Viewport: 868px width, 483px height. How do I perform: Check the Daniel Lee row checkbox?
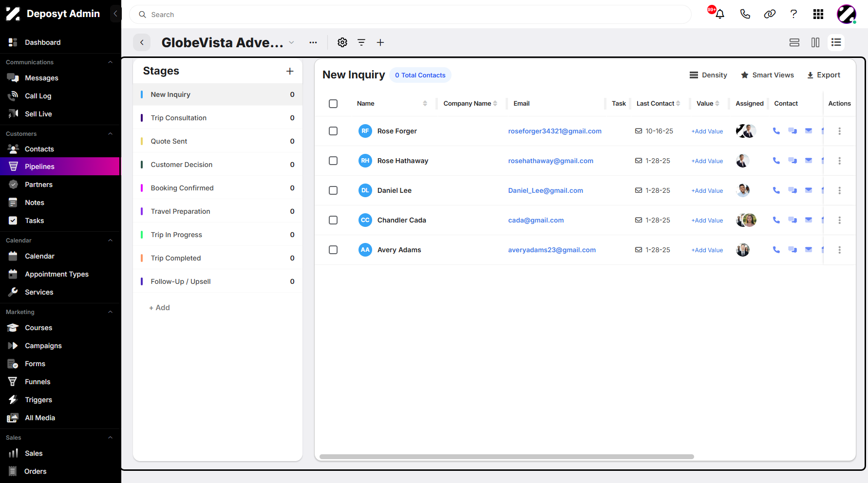click(333, 190)
